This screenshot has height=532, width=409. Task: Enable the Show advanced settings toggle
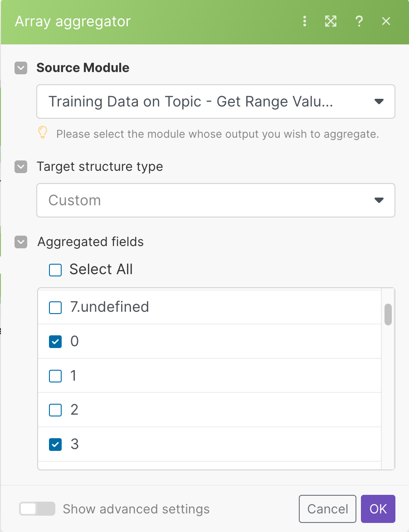coord(37,509)
